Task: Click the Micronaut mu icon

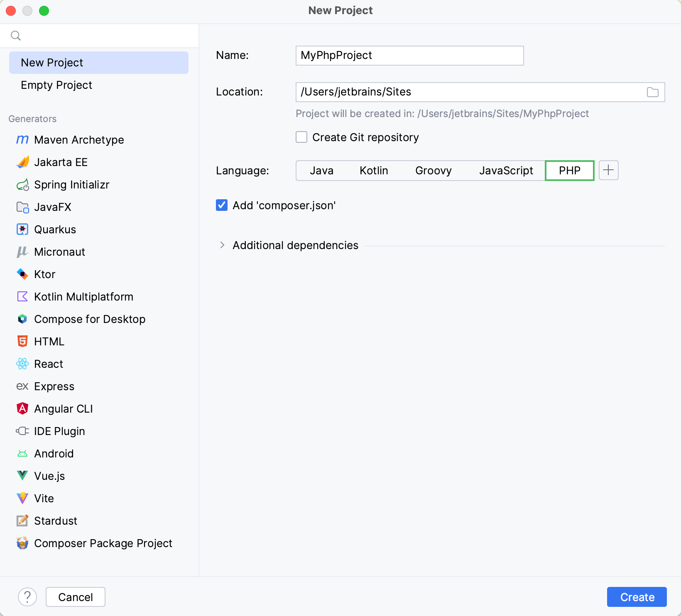Action: click(x=22, y=252)
